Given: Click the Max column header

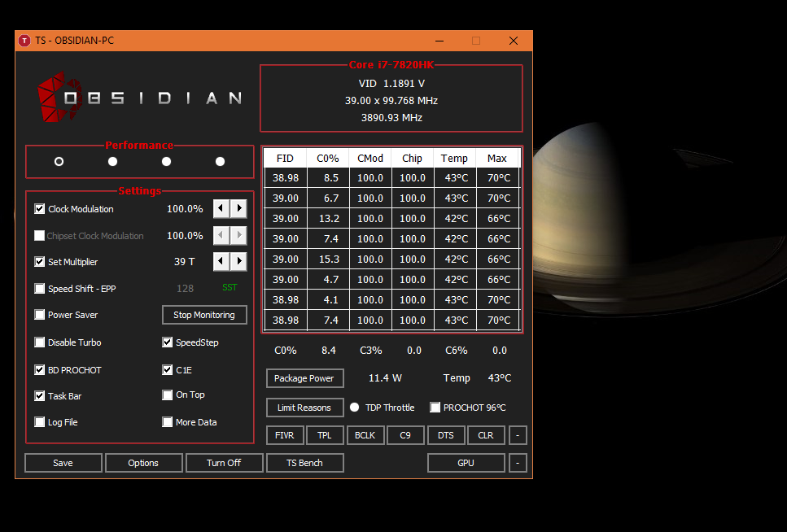Looking at the screenshot, I should tap(497, 158).
